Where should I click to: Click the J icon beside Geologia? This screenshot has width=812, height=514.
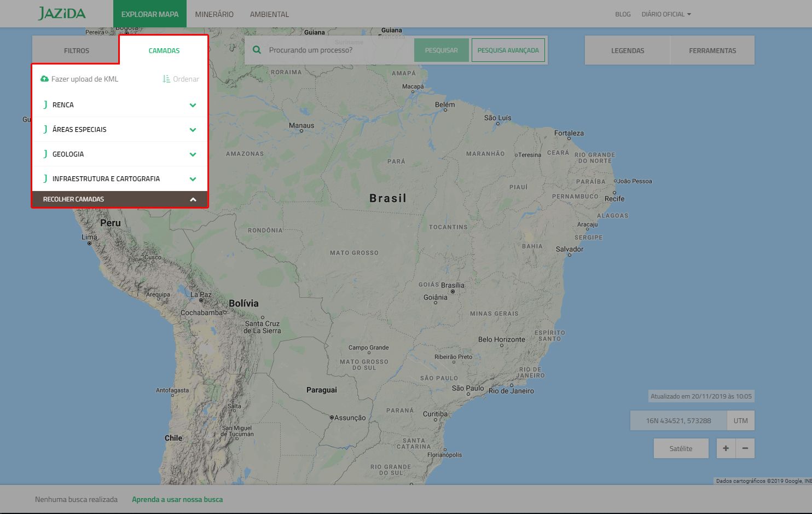tap(45, 154)
